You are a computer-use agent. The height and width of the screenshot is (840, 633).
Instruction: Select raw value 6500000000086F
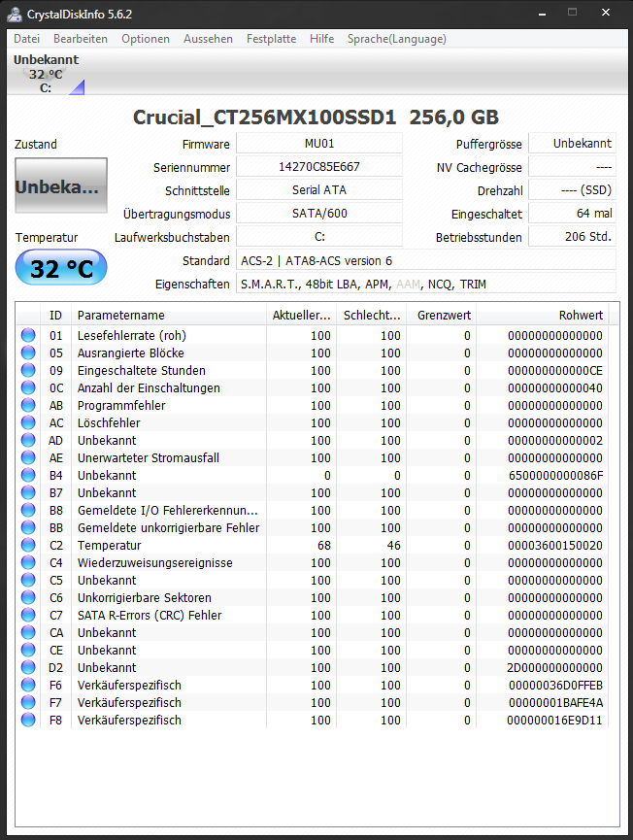(554, 475)
